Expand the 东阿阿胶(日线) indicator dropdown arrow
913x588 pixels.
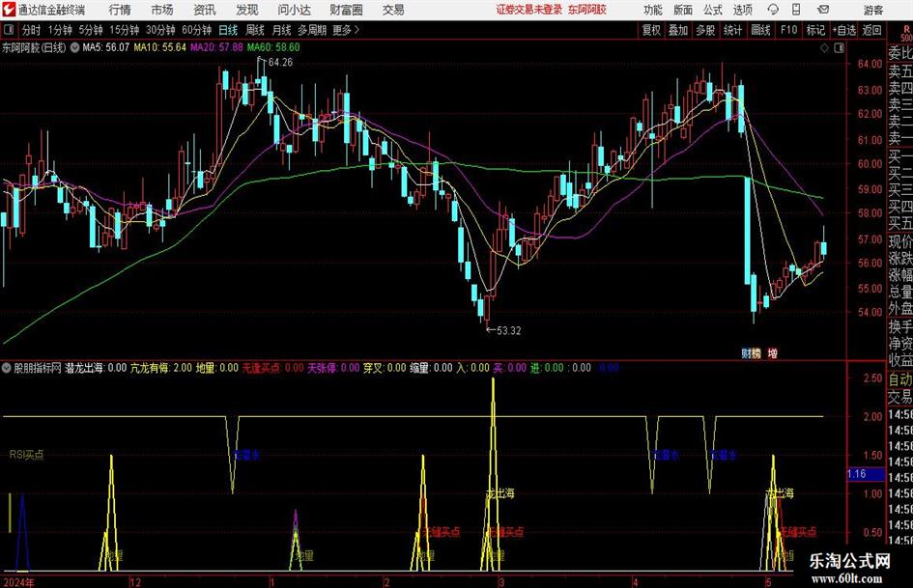(x=75, y=47)
